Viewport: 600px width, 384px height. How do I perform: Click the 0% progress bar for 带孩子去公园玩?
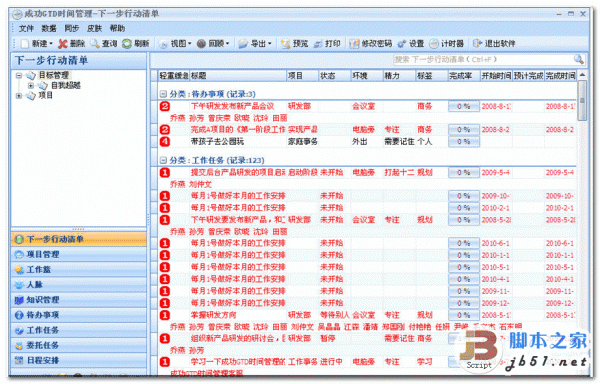pyautogui.click(x=464, y=142)
